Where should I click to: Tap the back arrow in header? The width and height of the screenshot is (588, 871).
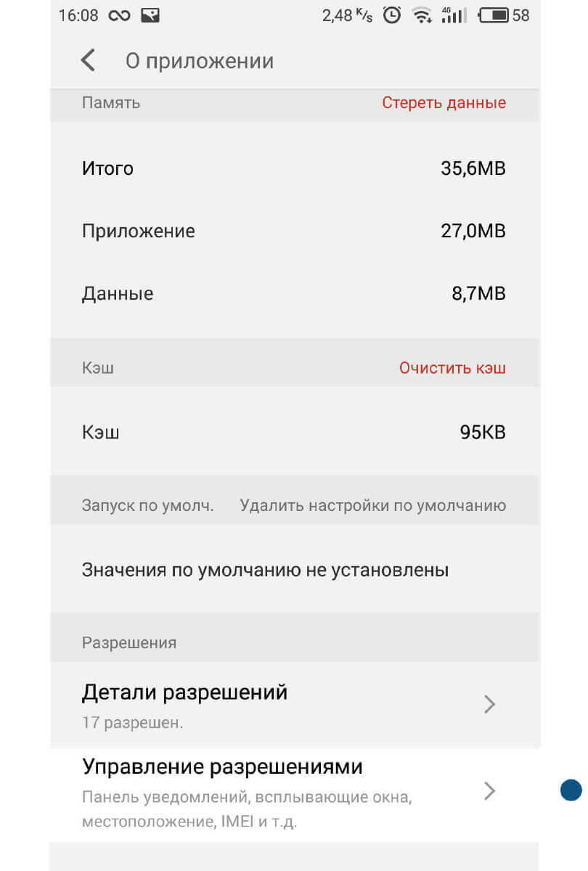click(88, 60)
